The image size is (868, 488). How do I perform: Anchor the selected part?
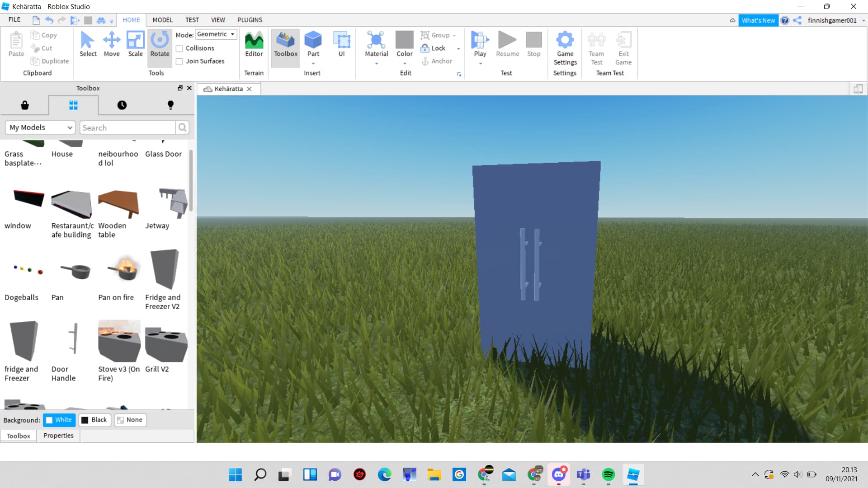tap(437, 61)
